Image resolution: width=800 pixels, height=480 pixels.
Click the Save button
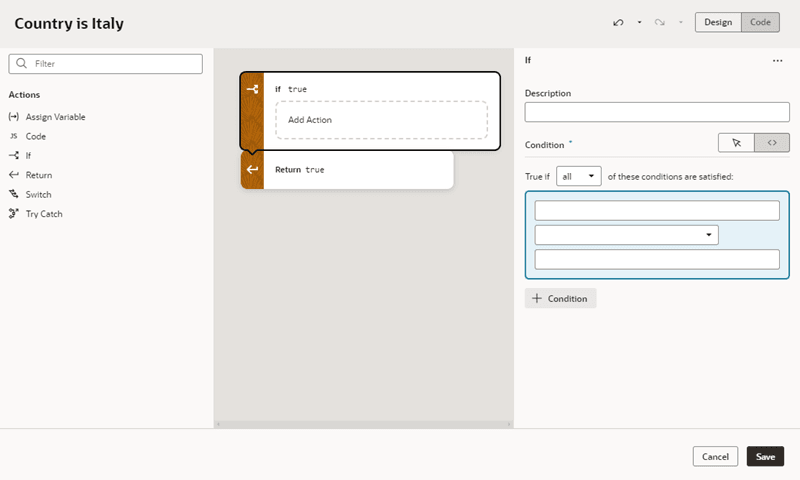[765, 457]
